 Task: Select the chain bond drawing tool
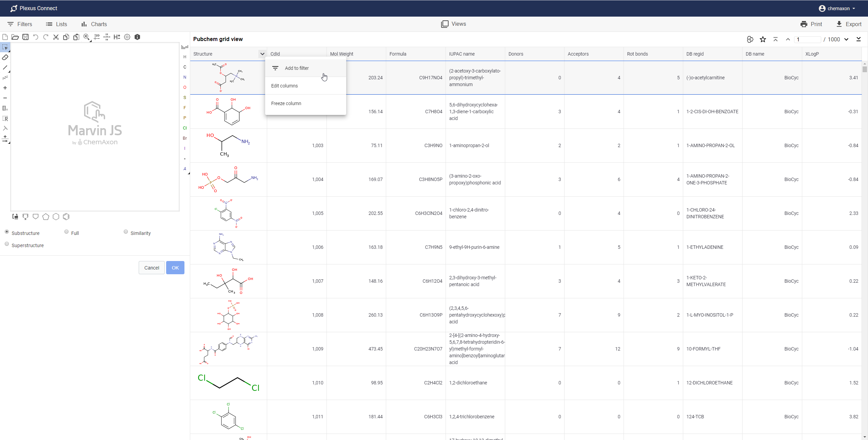coord(5,78)
